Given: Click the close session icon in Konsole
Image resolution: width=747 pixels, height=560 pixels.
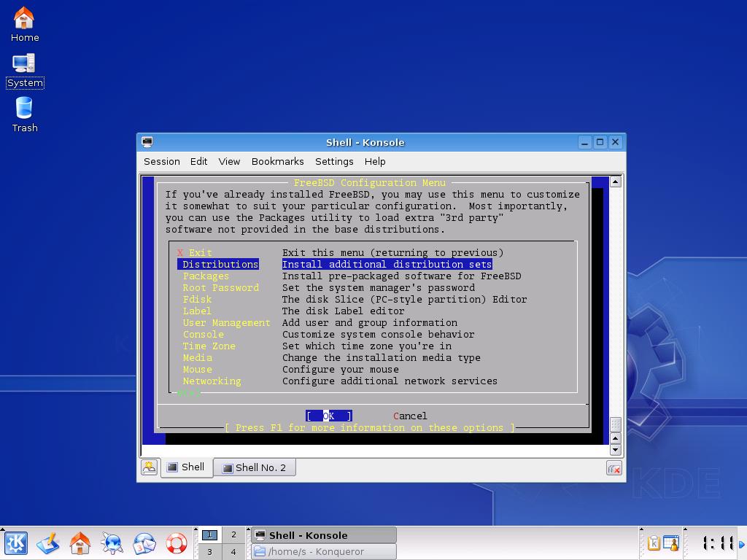Looking at the screenshot, I should pos(614,469).
